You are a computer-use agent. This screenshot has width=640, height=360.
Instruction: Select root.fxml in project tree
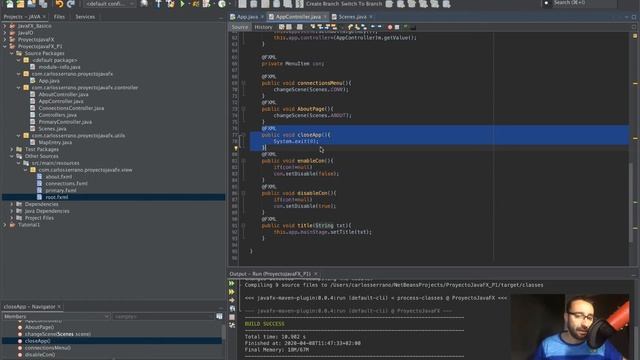pos(57,197)
